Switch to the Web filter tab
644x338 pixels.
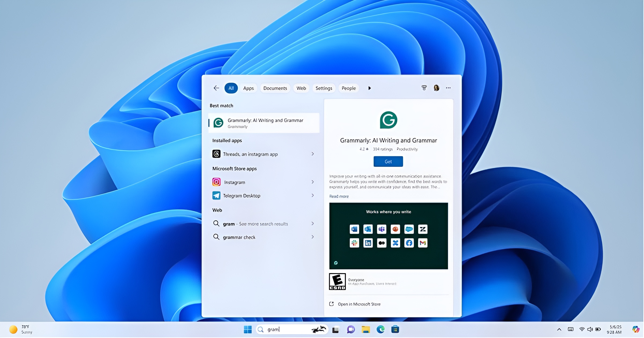[301, 88]
